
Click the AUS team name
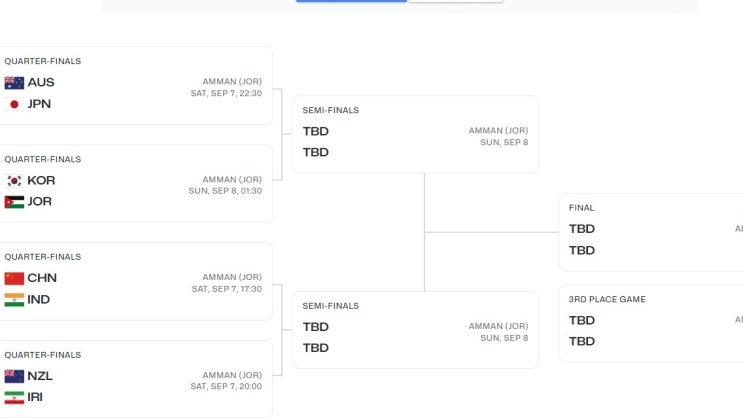tap(41, 83)
